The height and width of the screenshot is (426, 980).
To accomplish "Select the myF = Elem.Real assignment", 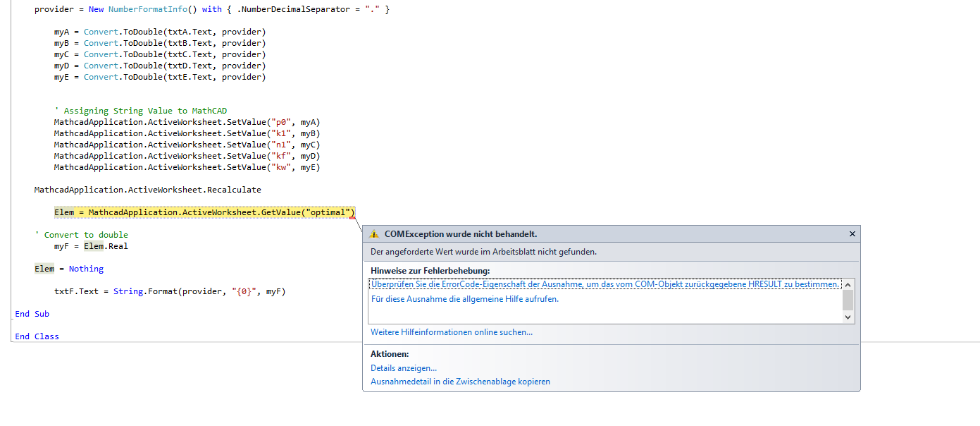I will tap(88, 245).
